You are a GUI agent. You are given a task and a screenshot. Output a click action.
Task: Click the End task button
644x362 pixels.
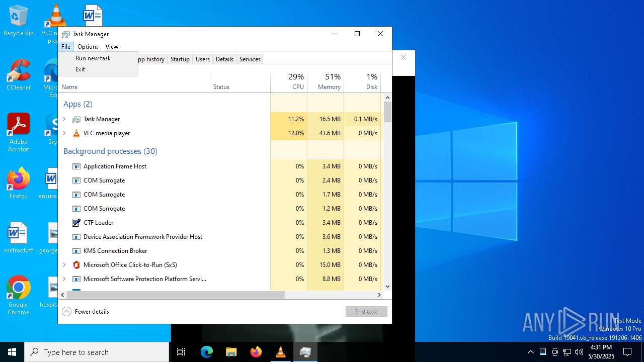tap(366, 312)
